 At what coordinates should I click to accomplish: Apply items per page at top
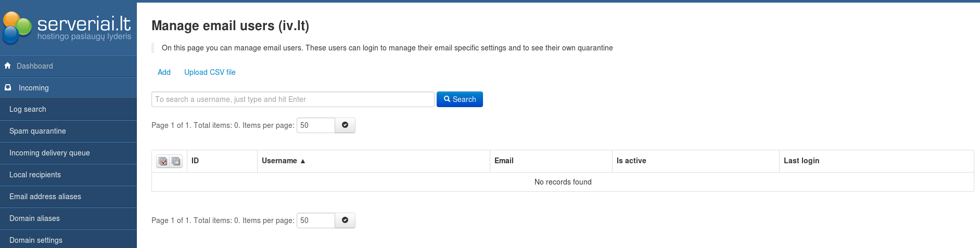click(x=345, y=125)
